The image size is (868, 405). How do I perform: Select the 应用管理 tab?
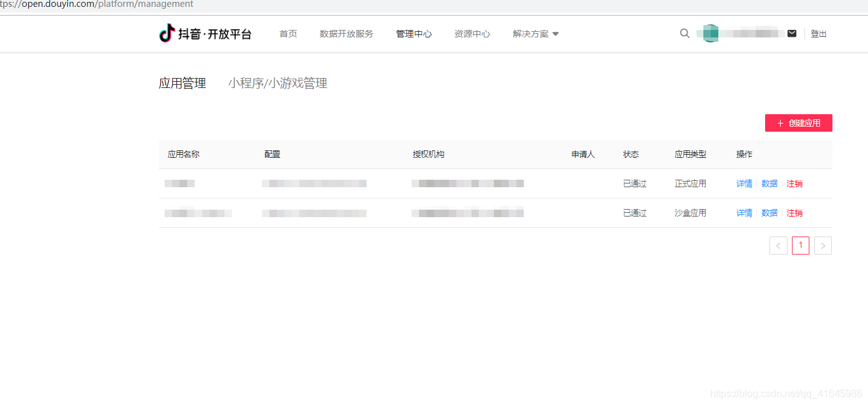click(183, 82)
